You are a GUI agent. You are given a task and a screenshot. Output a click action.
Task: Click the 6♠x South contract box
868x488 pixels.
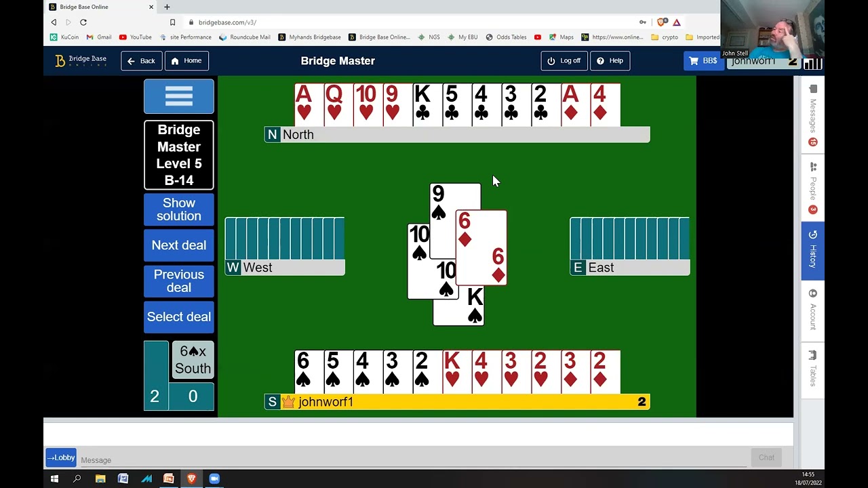click(x=193, y=360)
